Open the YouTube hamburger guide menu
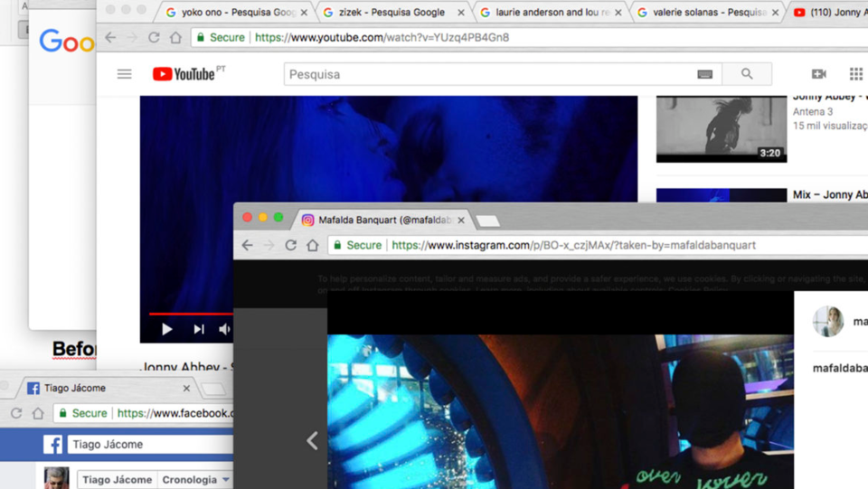868x489 pixels. [125, 74]
